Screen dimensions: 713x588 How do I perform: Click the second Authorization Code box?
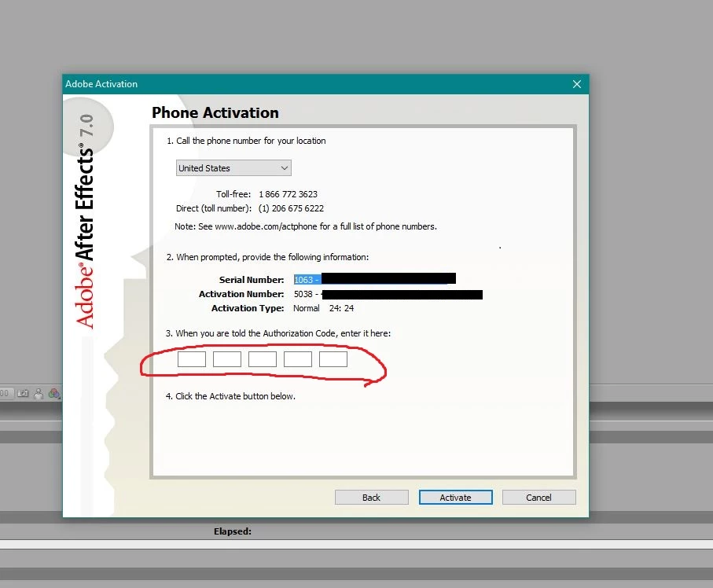[x=227, y=358]
